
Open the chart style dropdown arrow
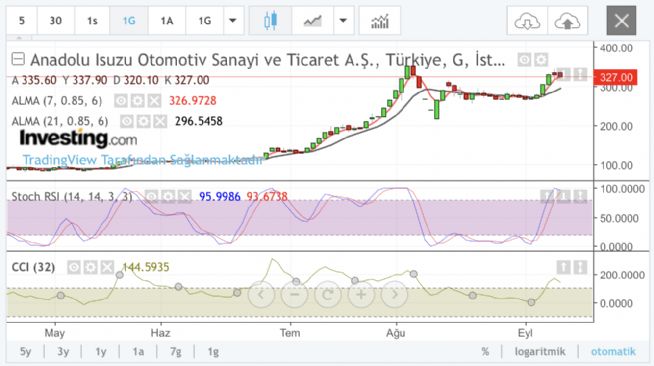tap(343, 20)
